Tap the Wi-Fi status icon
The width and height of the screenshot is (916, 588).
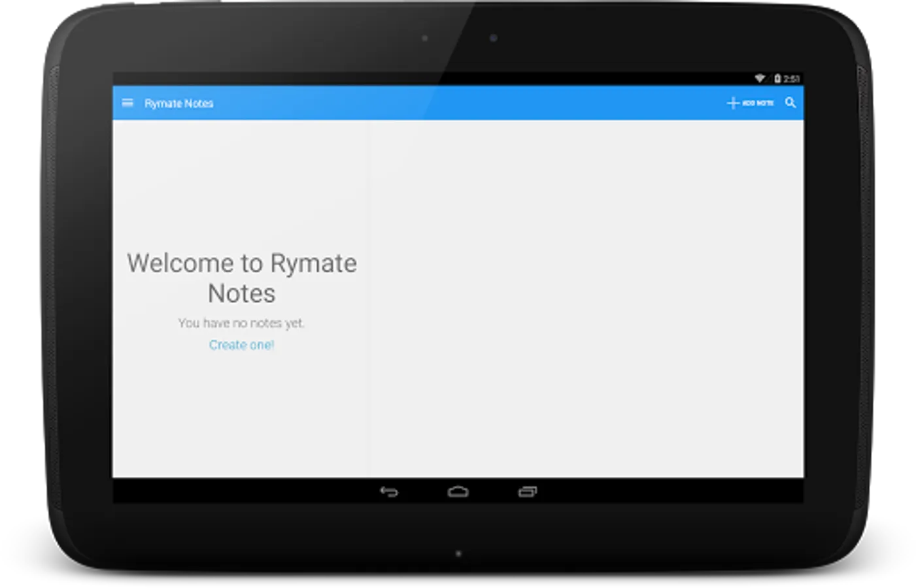coord(760,78)
